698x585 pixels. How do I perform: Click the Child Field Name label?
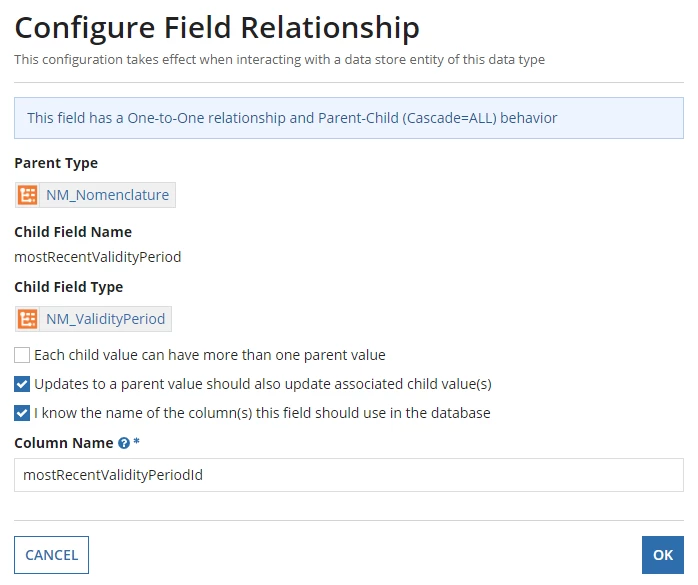73,232
